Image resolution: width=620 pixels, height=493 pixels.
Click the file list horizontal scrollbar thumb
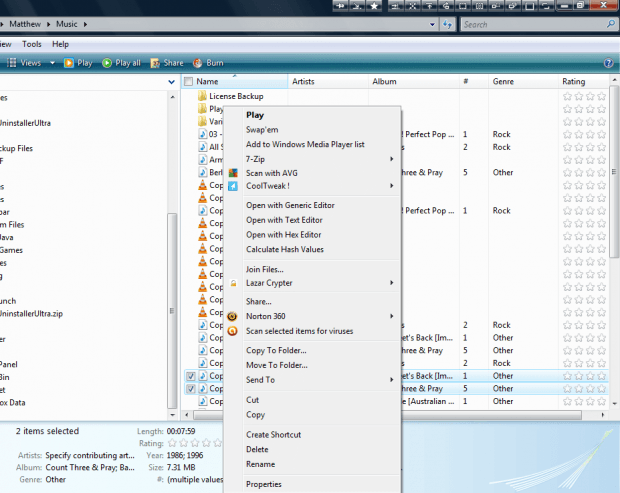coord(387,415)
